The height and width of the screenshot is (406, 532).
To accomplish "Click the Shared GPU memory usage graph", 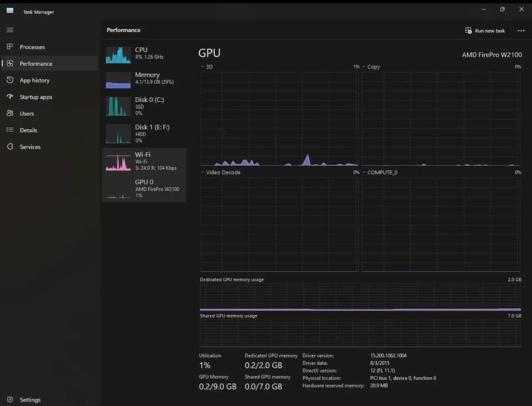I will pyautogui.click(x=360, y=333).
